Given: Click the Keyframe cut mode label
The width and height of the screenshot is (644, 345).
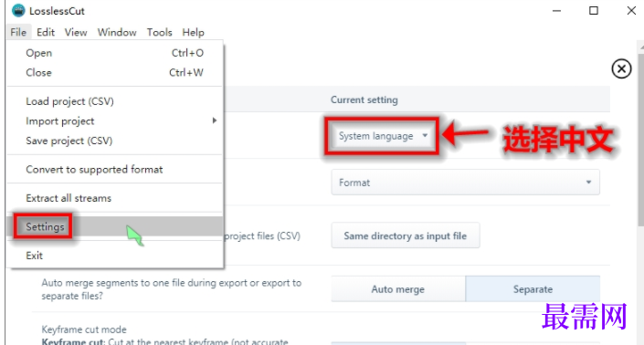Looking at the screenshot, I should pyautogui.click(x=84, y=329).
